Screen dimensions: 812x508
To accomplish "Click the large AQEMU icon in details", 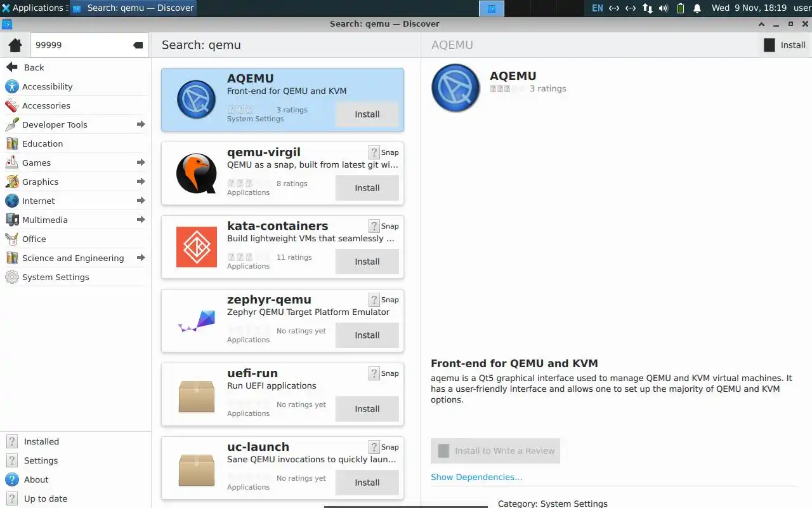I will [455, 88].
